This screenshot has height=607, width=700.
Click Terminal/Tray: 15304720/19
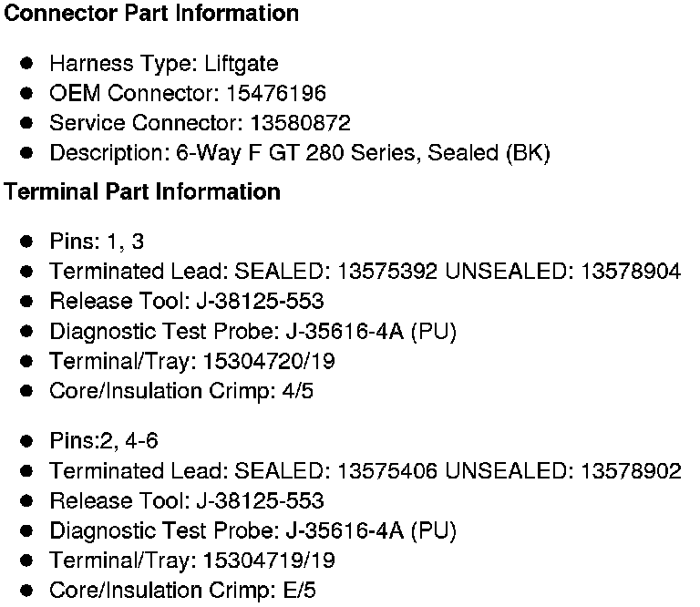click(x=192, y=361)
